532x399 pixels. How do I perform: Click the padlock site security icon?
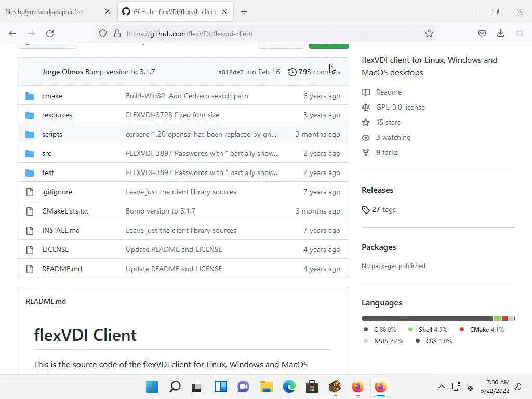[117, 34]
